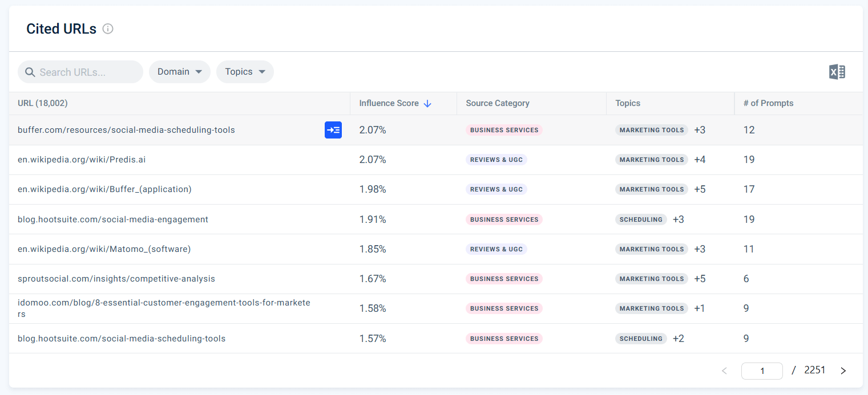This screenshot has width=868, height=395.
Task: Click the sort arrow on Influence Score
Action: [427, 103]
